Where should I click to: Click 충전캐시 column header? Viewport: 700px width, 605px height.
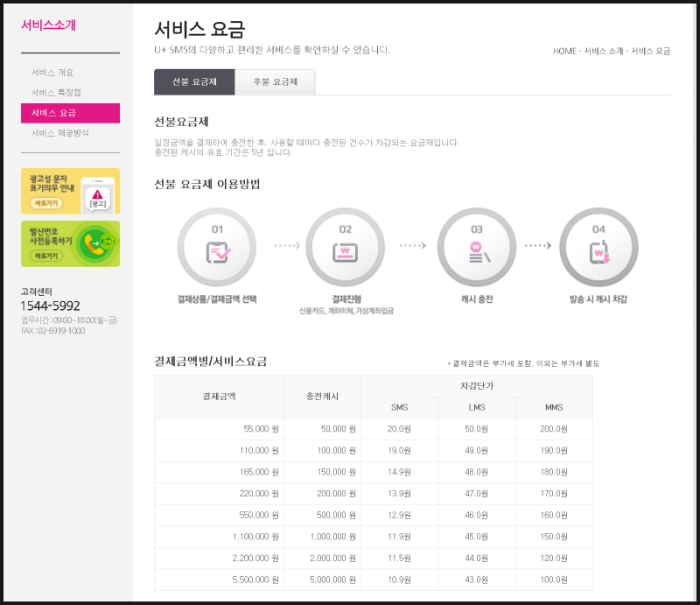click(x=322, y=397)
